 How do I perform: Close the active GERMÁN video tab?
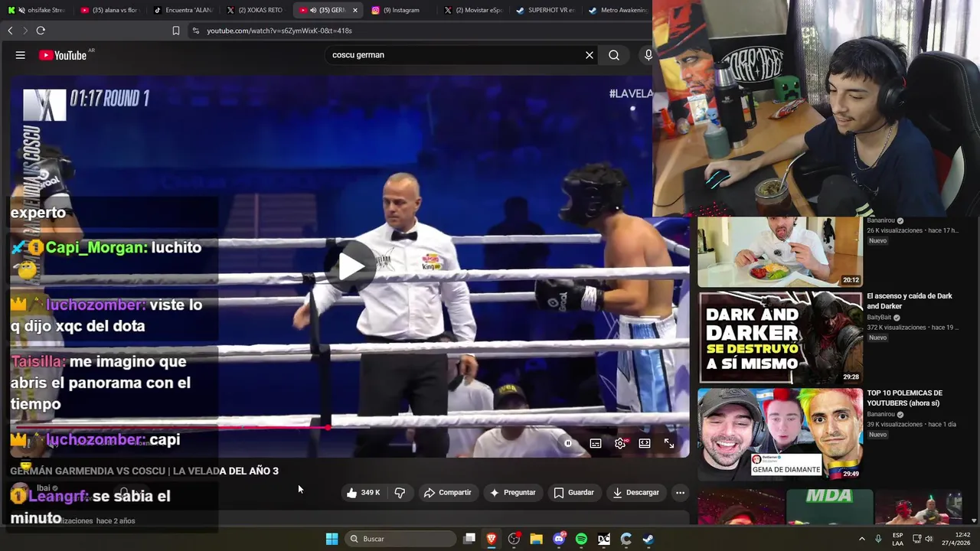[x=355, y=10]
